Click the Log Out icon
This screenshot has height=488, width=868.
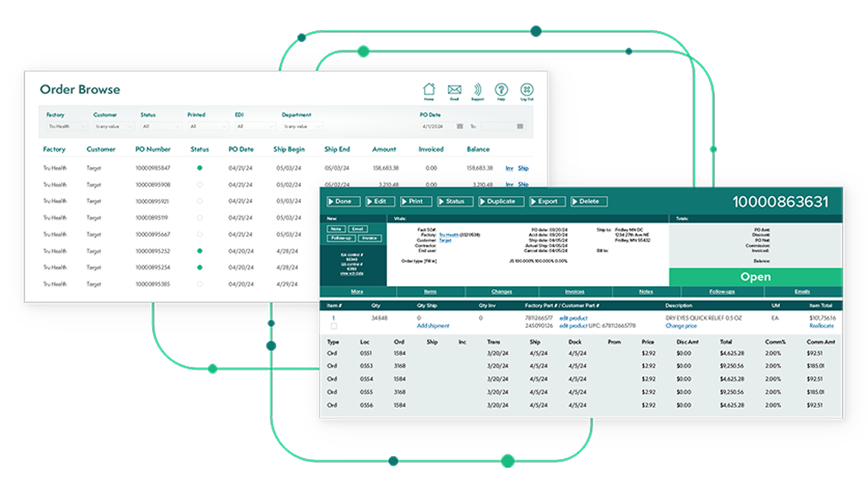527,90
